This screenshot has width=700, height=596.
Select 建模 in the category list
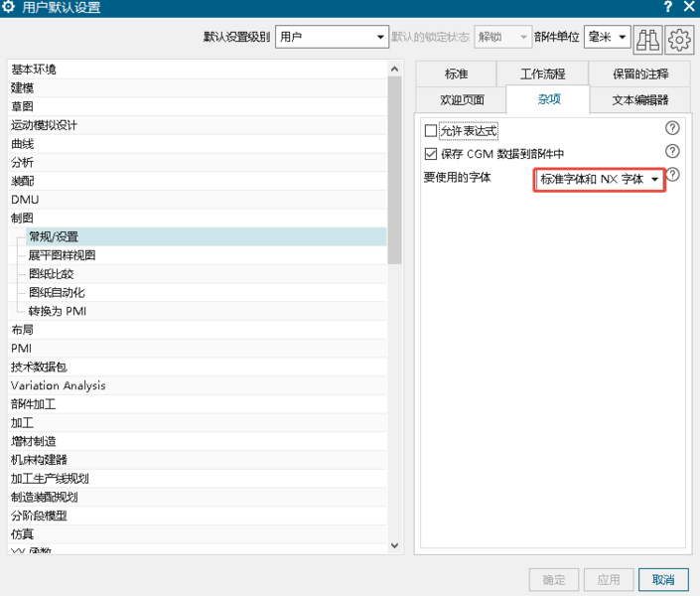click(198, 88)
